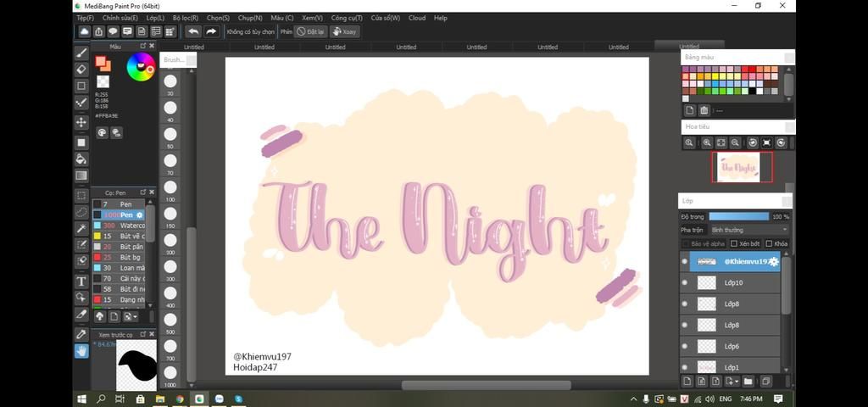Open the Chỉnh sửa(E) menu
868x407 pixels.
tap(120, 19)
